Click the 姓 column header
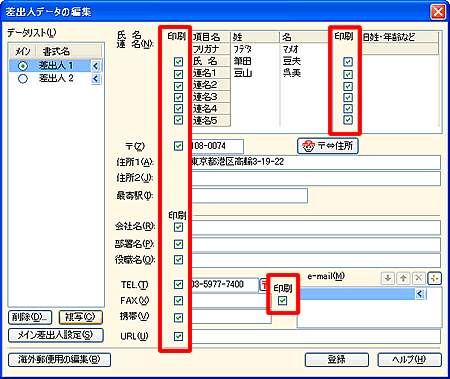 [x=255, y=37]
